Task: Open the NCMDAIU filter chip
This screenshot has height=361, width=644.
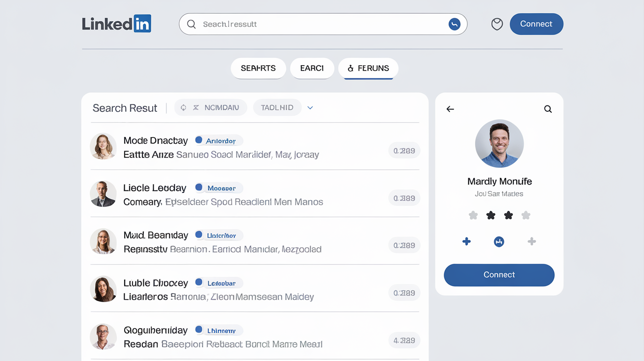Action: (x=211, y=107)
